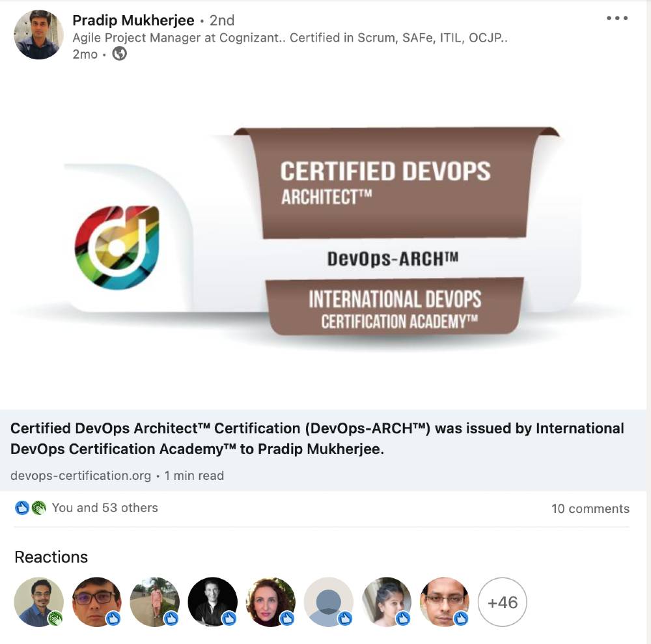Click Pradip Mukherjee's profile photo
Viewport: 651px width, 644px height.
(38, 35)
